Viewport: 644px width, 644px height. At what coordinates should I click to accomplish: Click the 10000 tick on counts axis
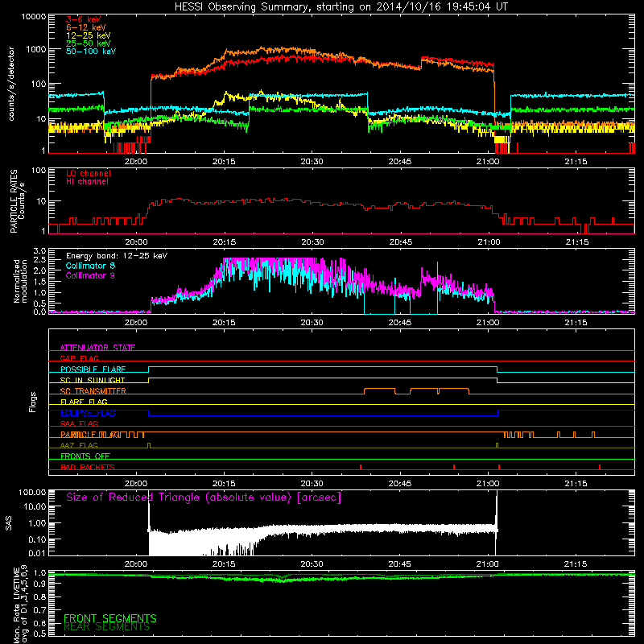click(x=34, y=16)
